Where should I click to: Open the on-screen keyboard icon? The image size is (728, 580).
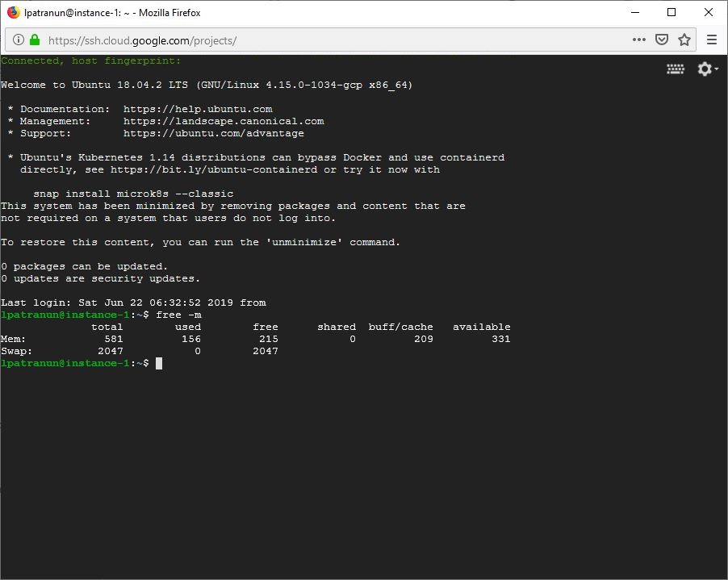click(x=675, y=69)
